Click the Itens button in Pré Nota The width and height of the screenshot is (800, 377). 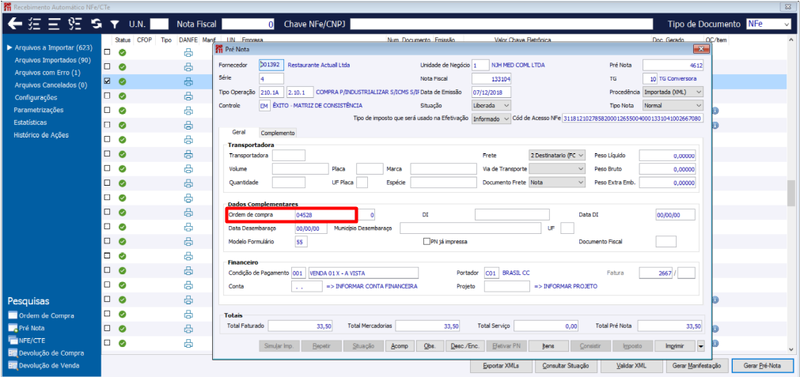tap(548, 346)
